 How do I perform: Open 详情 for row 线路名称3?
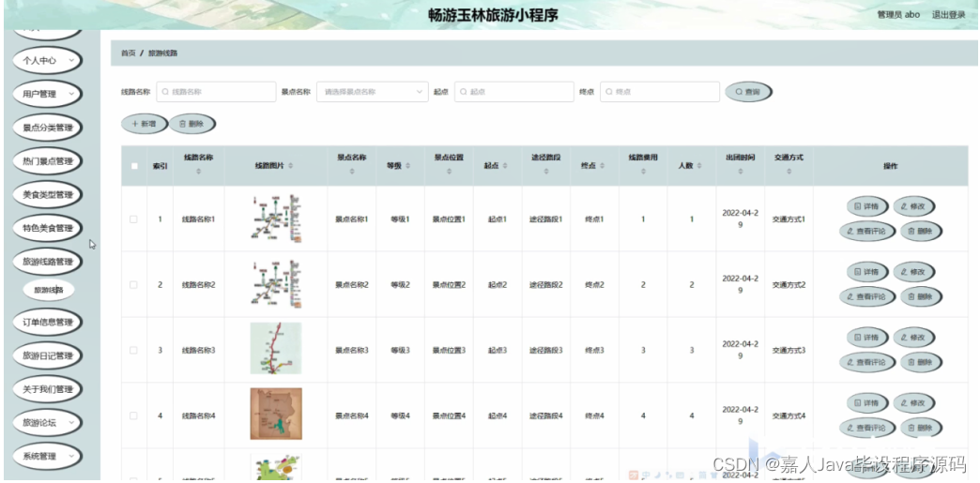tap(866, 338)
